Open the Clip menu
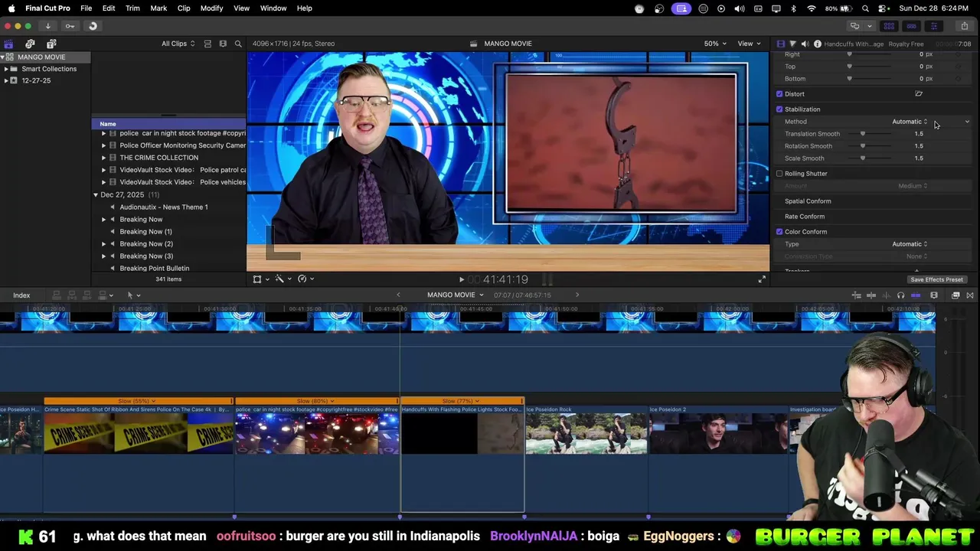This screenshot has height=551, width=980. [184, 8]
